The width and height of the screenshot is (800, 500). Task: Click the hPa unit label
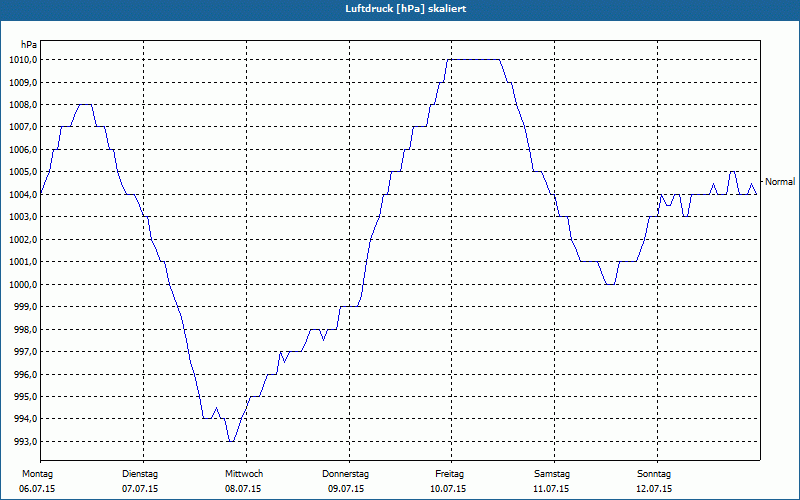click(29, 45)
